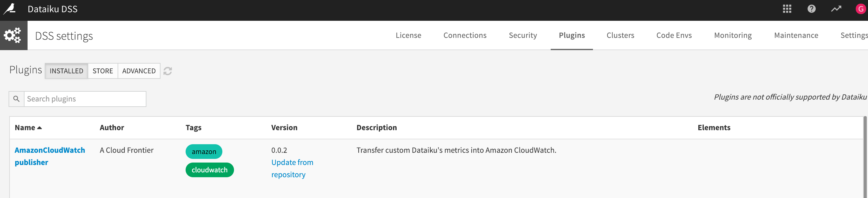This screenshot has width=868, height=198.
Task: Open the user profile avatar
Action: pos(860,9)
